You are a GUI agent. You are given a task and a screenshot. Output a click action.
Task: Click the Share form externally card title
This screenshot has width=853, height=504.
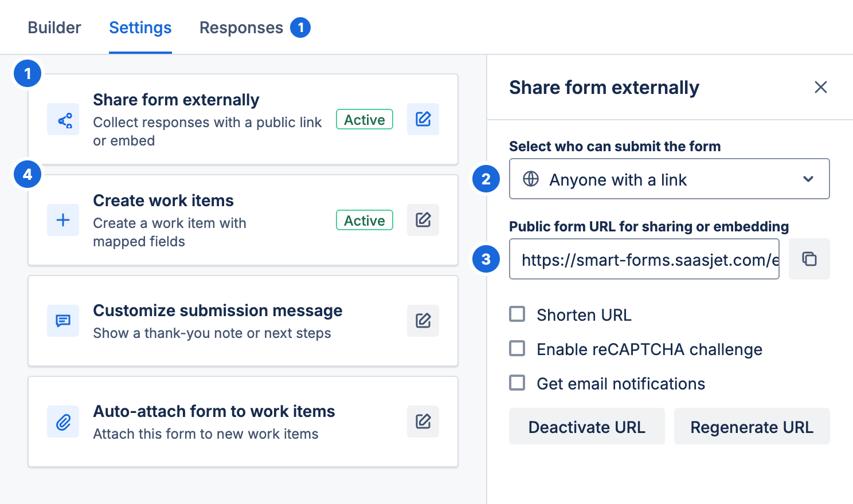coord(176,100)
